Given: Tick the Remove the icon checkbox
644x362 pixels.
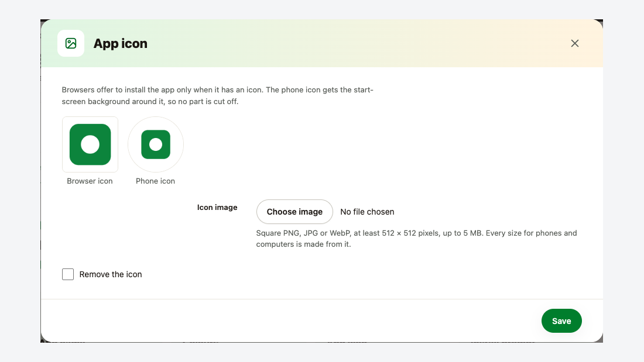Looking at the screenshot, I should point(68,274).
